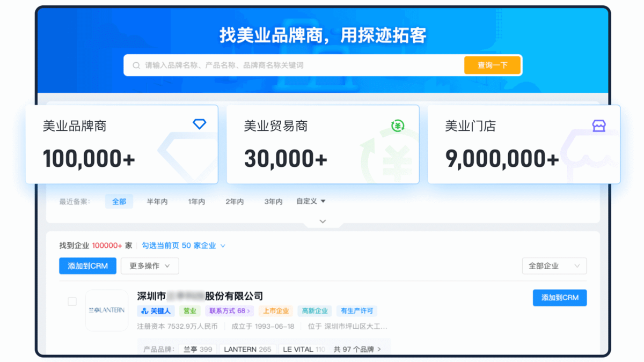
Task: Click the 关键人 person icon tag
Action: click(x=155, y=311)
